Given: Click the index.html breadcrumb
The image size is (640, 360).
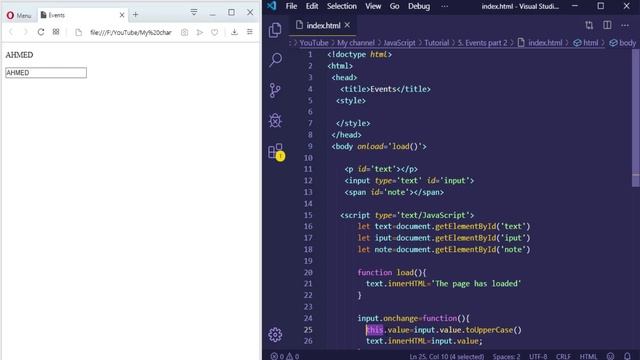Looking at the screenshot, I should (540, 43).
